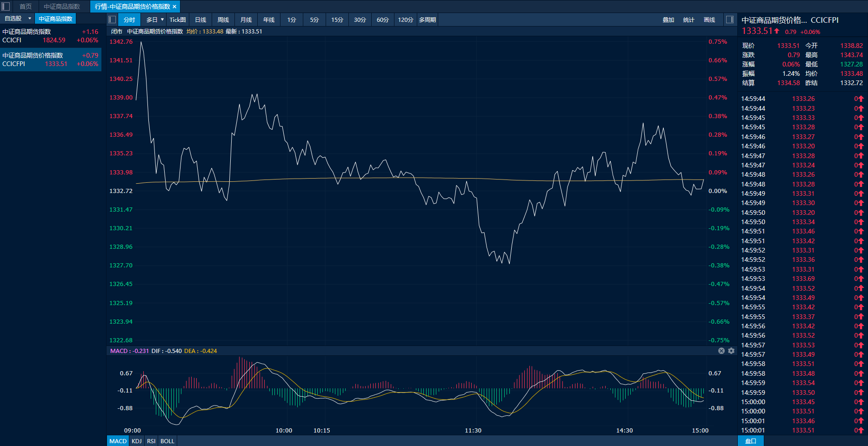Click the 1333.54 tick price at 14:59:59
The image size is (868, 446).
[x=803, y=383]
